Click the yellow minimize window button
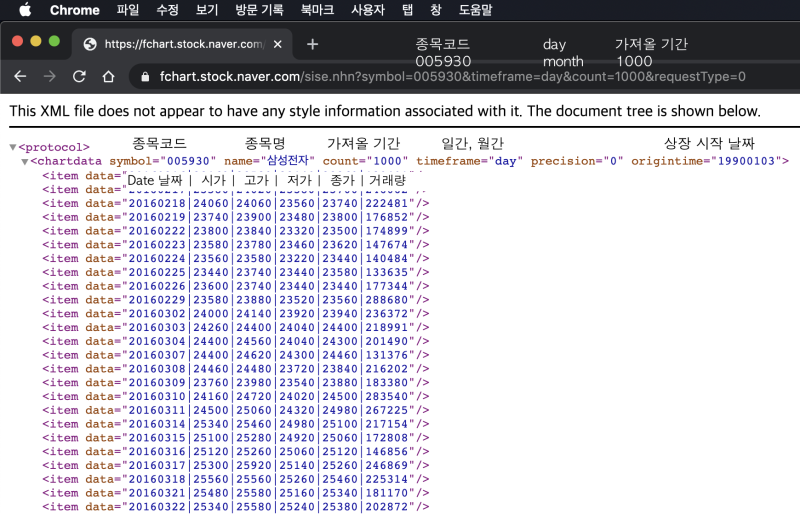Image resolution: width=800 pixels, height=514 pixels. click(x=36, y=41)
